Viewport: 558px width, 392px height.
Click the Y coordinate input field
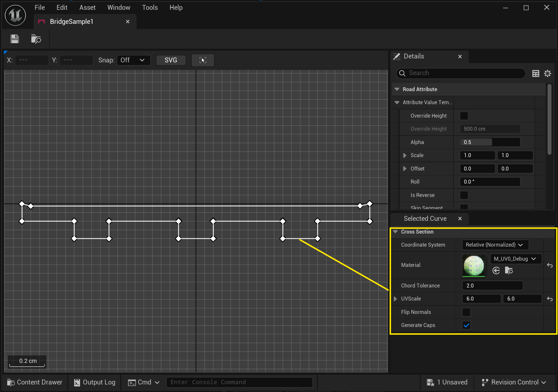(76, 60)
